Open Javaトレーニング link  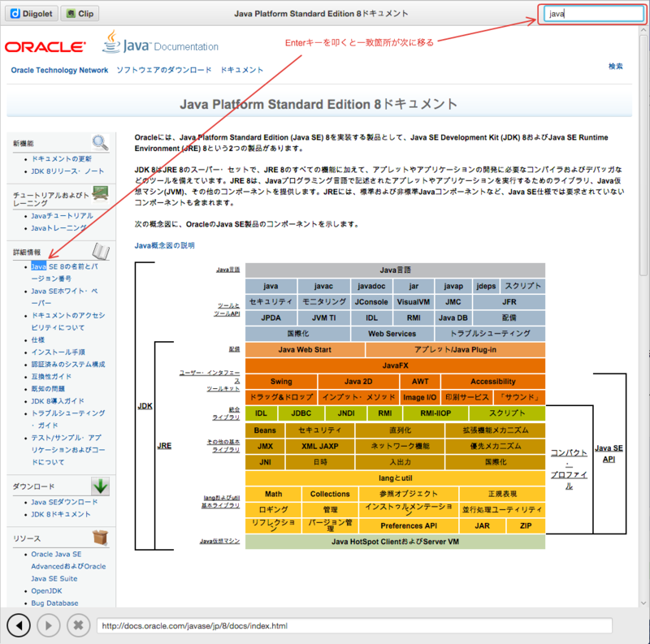58,228
